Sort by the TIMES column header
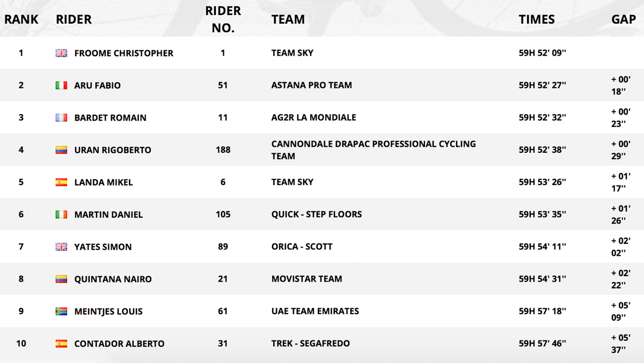Screen dimensions: 644x363 coord(537,19)
